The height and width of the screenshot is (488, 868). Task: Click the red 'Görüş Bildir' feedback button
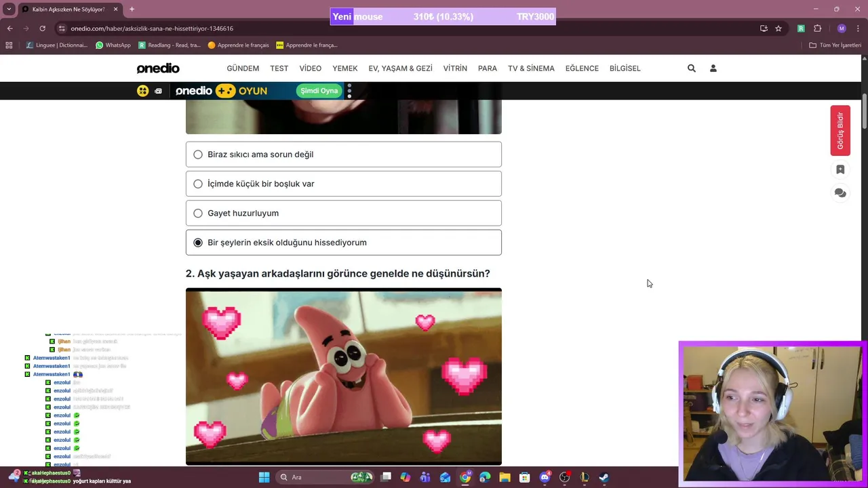pos(840,130)
